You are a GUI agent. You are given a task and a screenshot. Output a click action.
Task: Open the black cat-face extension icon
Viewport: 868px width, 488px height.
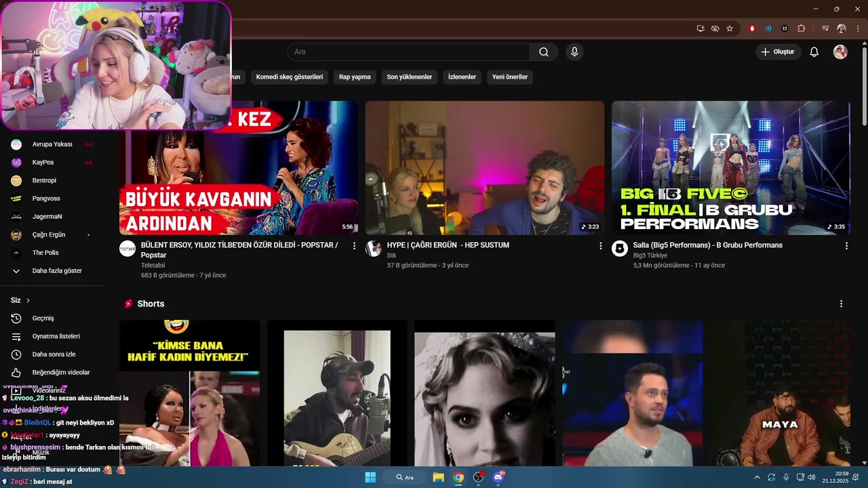(x=785, y=28)
